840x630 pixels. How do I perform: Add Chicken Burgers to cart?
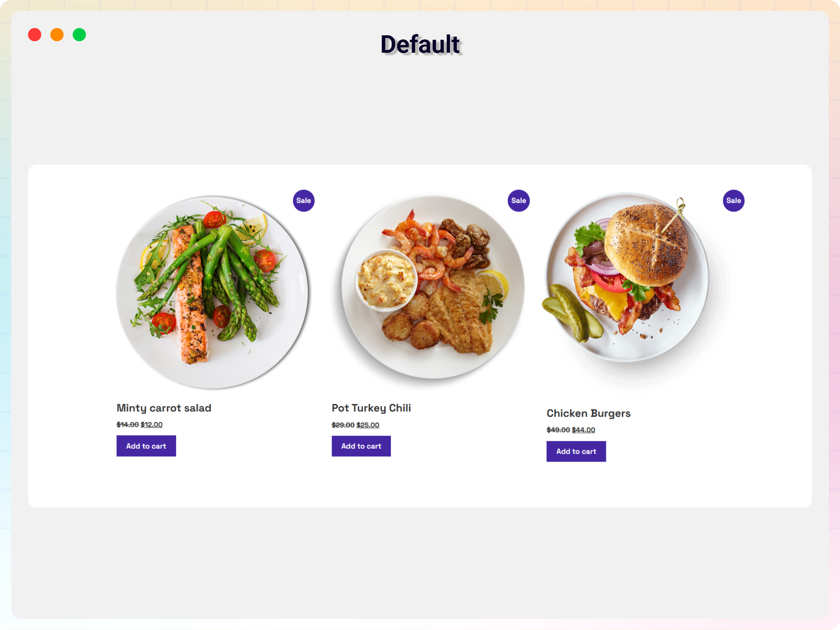pyautogui.click(x=576, y=451)
